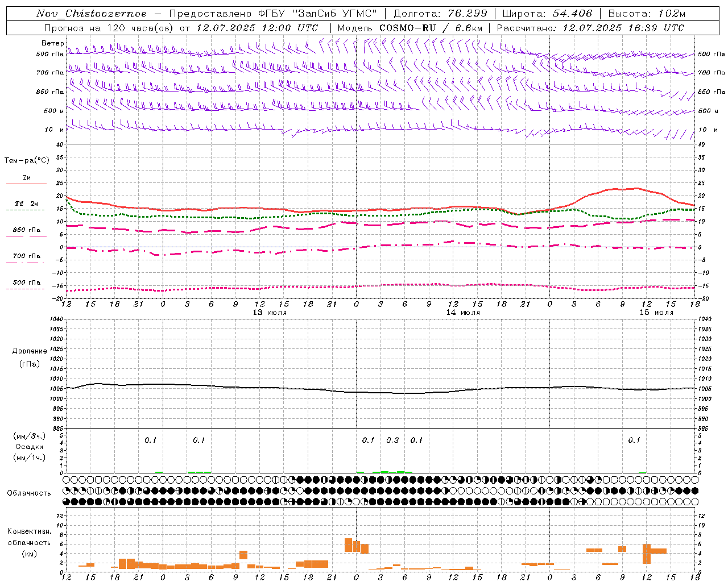728x582 pixels.
Task: Click the '700 гПа' temperature legend entry
Action: [x=27, y=256]
